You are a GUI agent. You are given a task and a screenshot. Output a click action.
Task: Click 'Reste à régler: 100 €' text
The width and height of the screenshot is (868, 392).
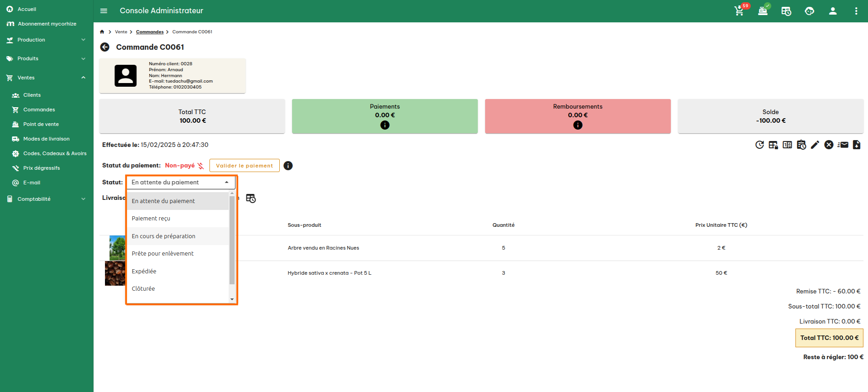tap(833, 357)
